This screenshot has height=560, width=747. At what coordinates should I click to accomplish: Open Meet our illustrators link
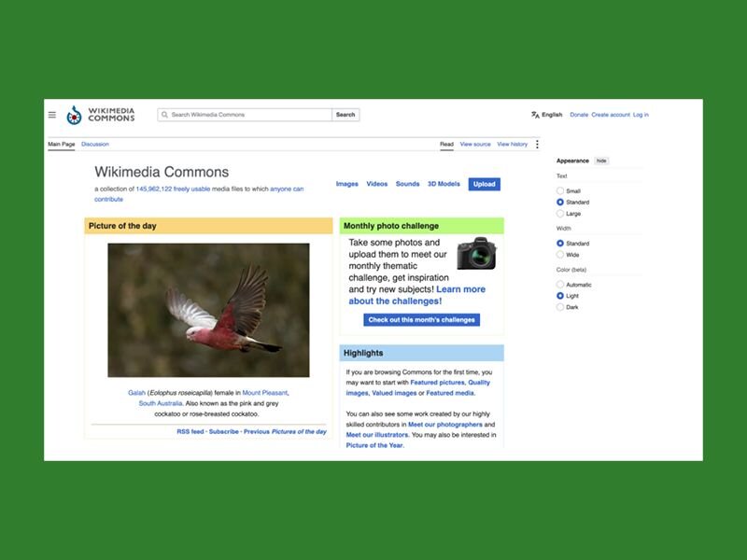[377, 435]
